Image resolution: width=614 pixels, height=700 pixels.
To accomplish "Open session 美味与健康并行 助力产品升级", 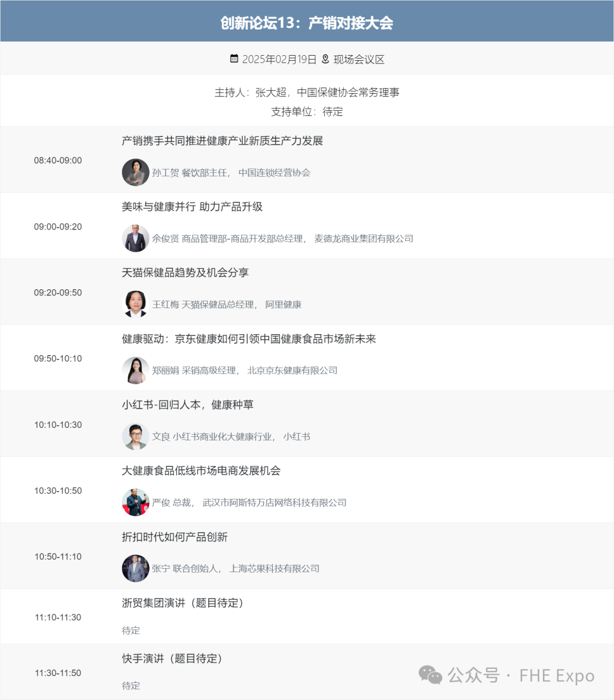I will 192,207.
